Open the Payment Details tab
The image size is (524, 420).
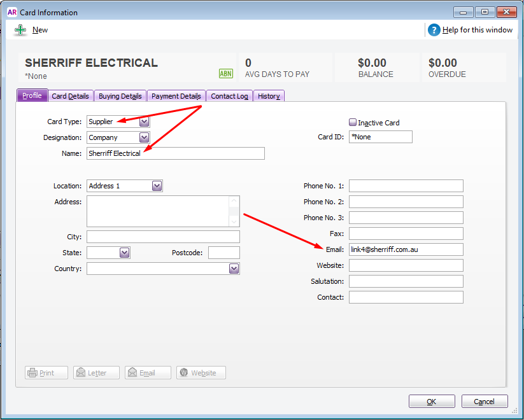(x=176, y=96)
